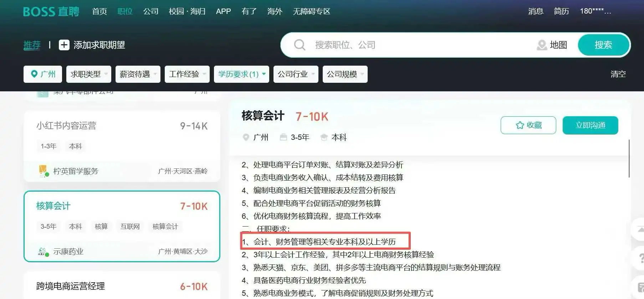Image resolution: width=644 pixels, height=299 pixels.
Task: Expand the 求职类型 filter
Action: (89, 74)
